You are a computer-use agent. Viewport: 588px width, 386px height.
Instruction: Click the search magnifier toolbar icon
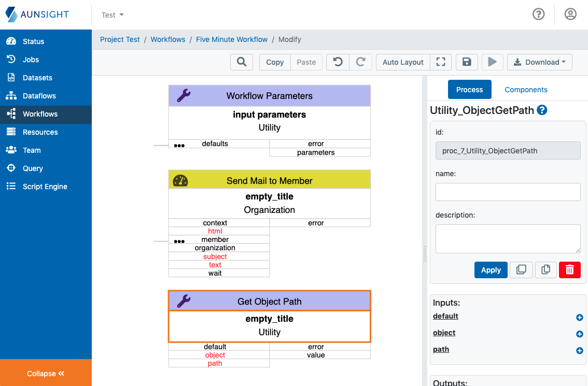pos(241,62)
